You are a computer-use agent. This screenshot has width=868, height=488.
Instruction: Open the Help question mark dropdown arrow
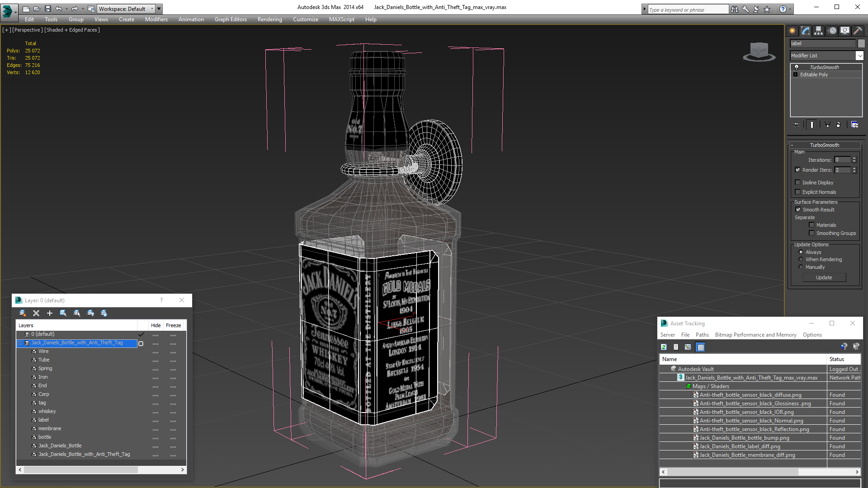pos(790,9)
